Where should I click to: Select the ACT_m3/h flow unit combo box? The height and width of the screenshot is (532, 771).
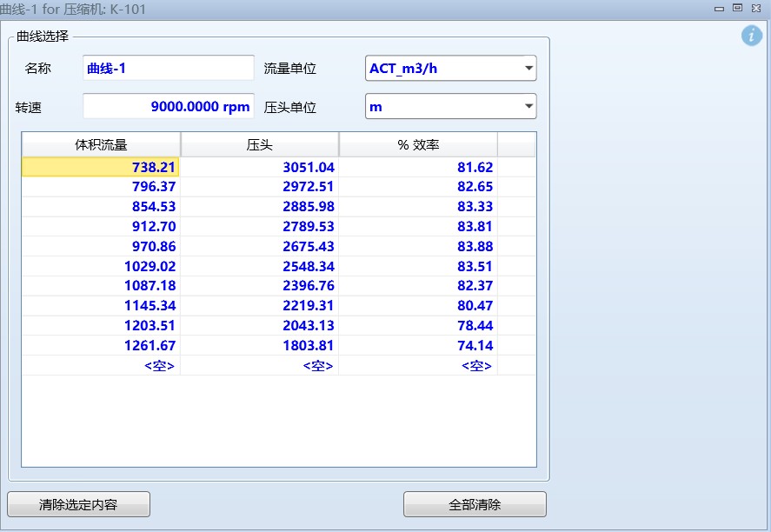tap(450, 68)
